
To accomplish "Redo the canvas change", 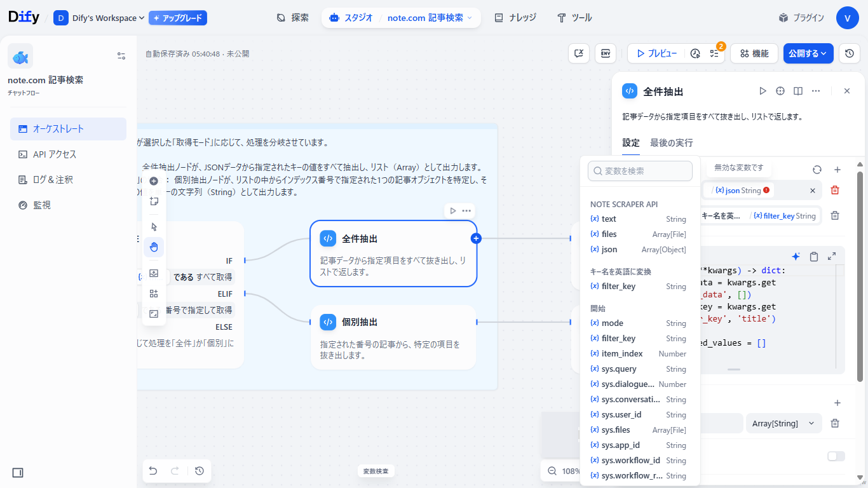I will (x=175, y=471).
